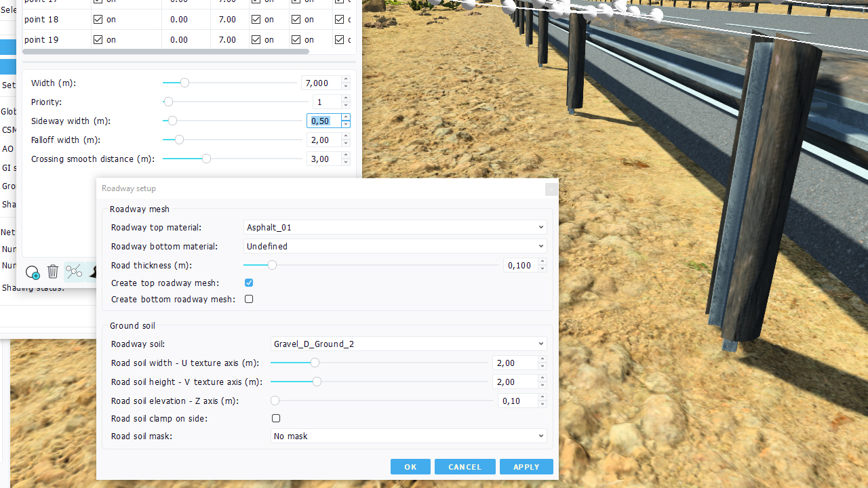Image resolution: width=868 pixels, height=488 pixels.
Task: Click the add new point icon
Action: [32, 272]
